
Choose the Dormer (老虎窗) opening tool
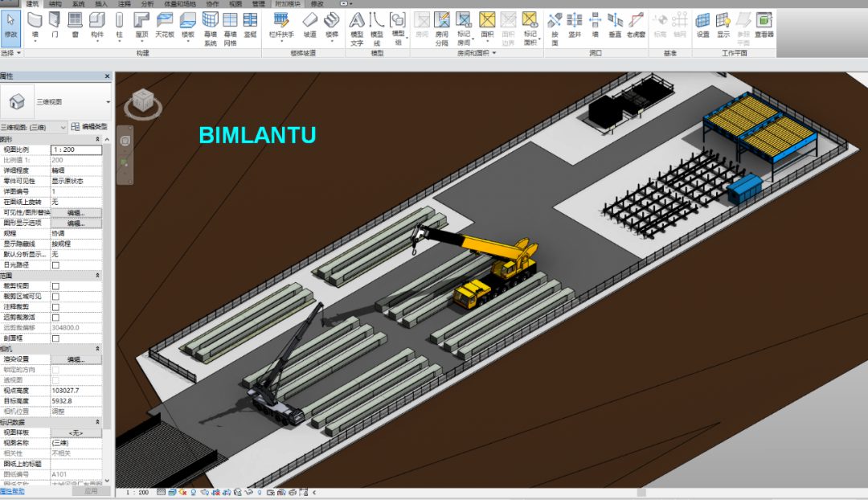(636, 26)
